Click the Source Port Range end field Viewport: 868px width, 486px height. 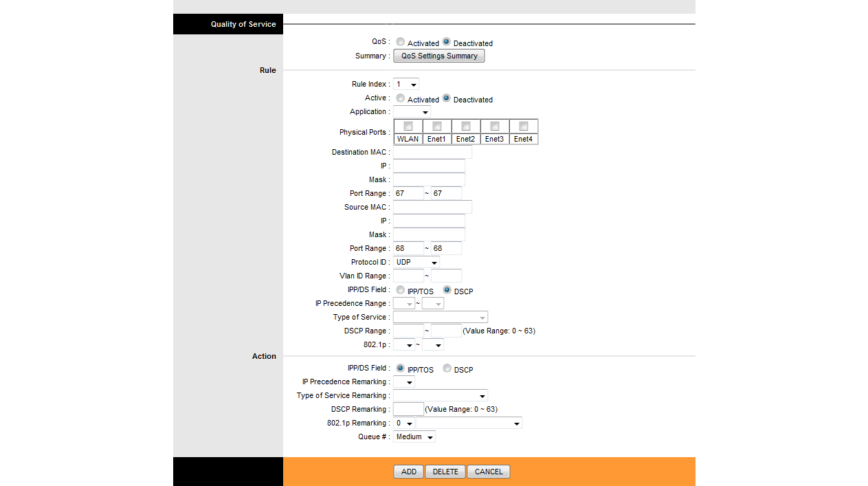point(446,248)
